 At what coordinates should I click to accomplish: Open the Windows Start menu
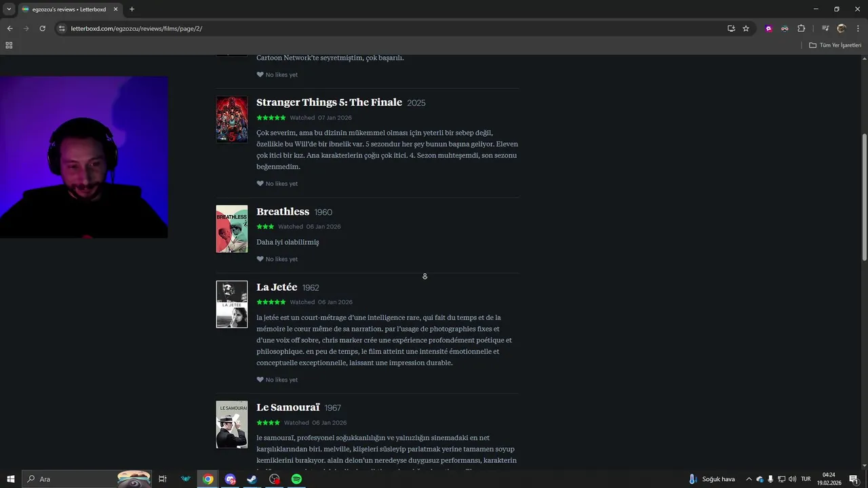pyautogui.click(x=10, y=479)
